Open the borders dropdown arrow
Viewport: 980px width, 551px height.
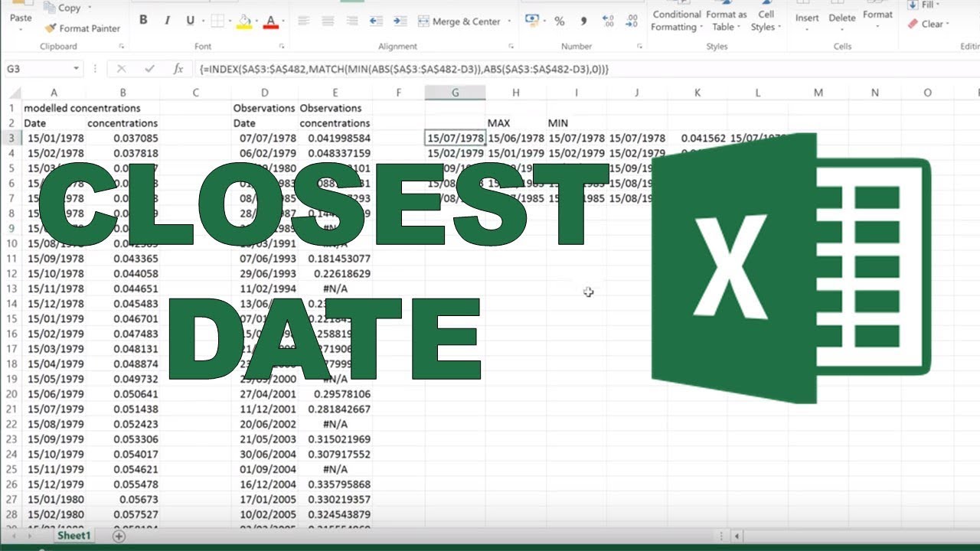click(x=229, y=21)
